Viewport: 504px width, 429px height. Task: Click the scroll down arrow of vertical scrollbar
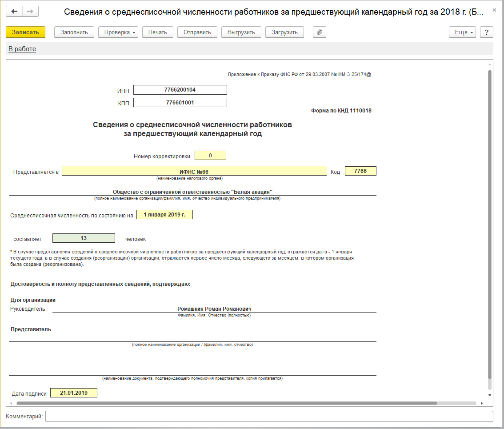tap(489, 395)
